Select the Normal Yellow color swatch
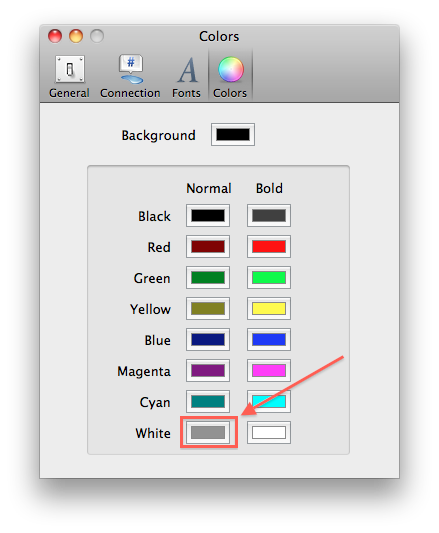Screen dimensions: 439x533 click(208, 308)
